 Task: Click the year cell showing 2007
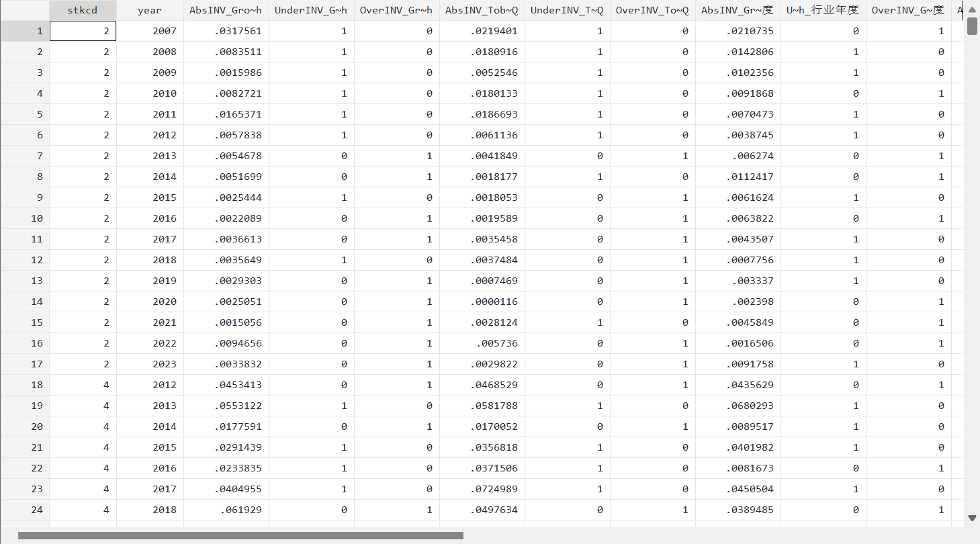coord(150,31)
